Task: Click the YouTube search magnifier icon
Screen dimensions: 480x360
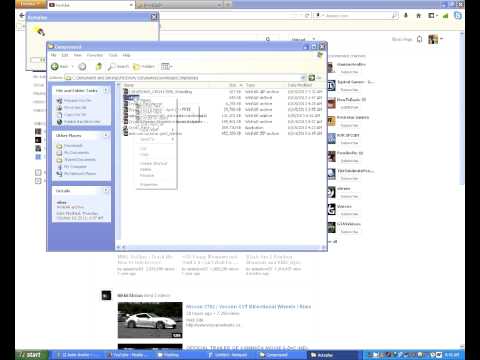Action: pyautogui.click(x=268, y=39)
